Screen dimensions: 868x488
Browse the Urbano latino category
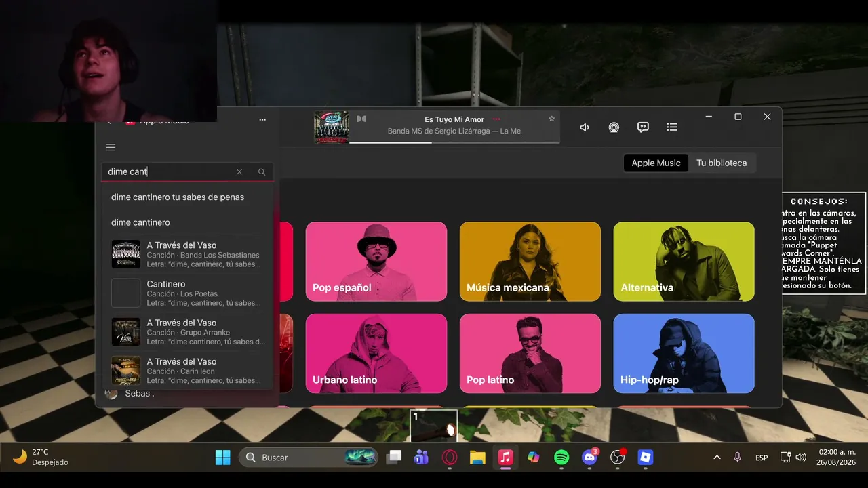[x=376, y=354]
